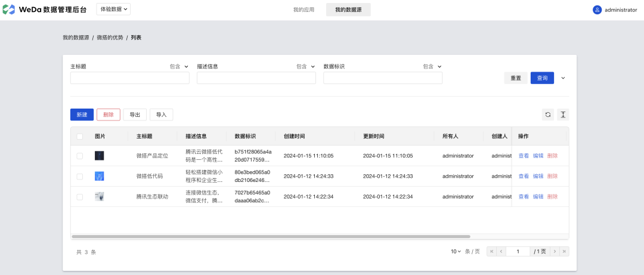Click the 导出 export button
Image resolution: width=644 pixels, height=275 pixels.
tap(135, 115)
